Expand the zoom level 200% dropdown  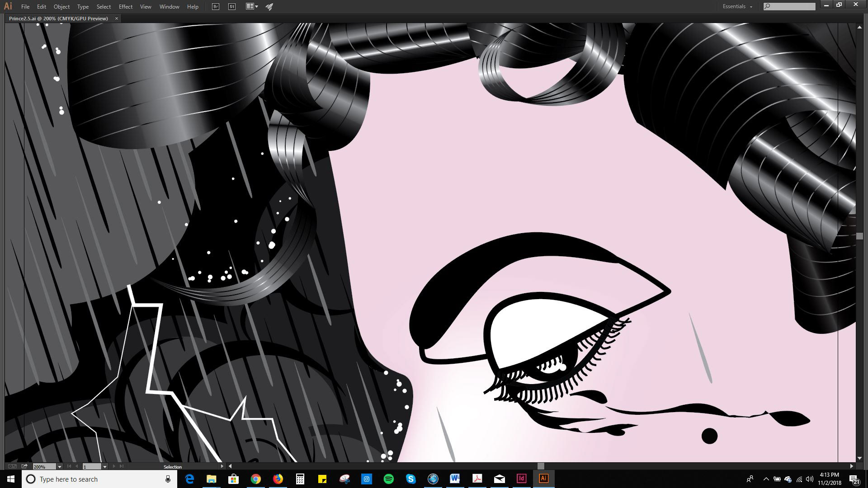(59, 467)
